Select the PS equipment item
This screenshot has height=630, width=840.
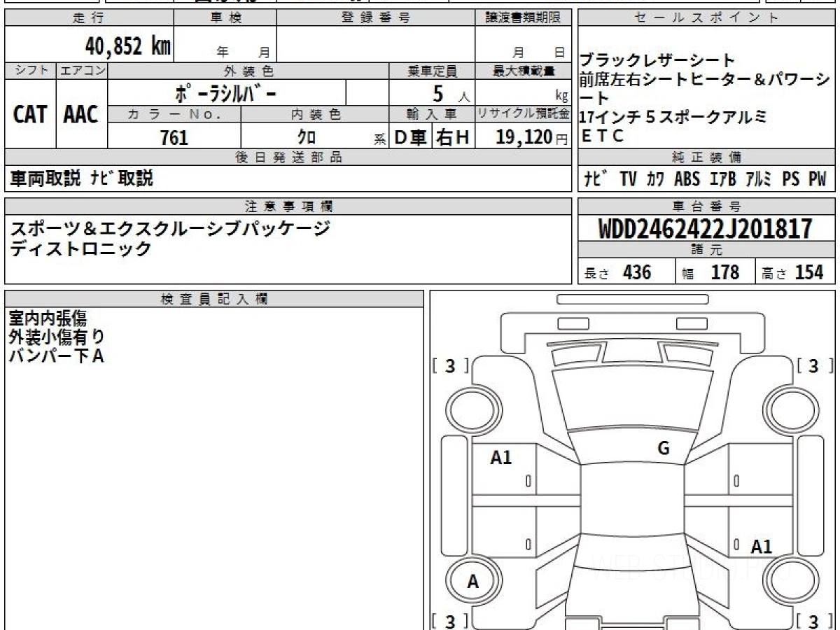point(791,179)
